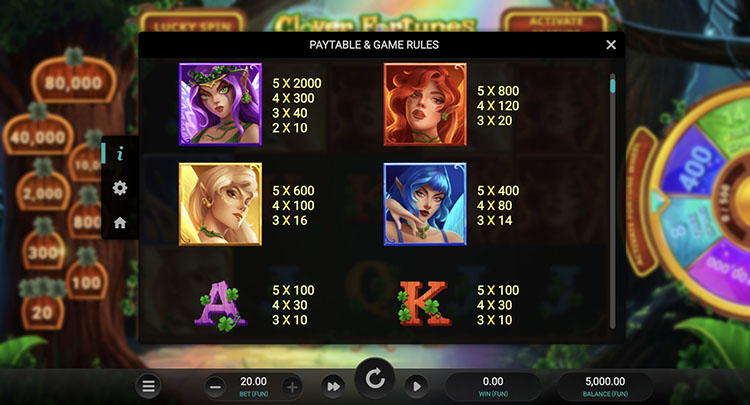Select the purple-haired fairy symbol
Viewport: 750px width, 405px height.
click(220, 104)
